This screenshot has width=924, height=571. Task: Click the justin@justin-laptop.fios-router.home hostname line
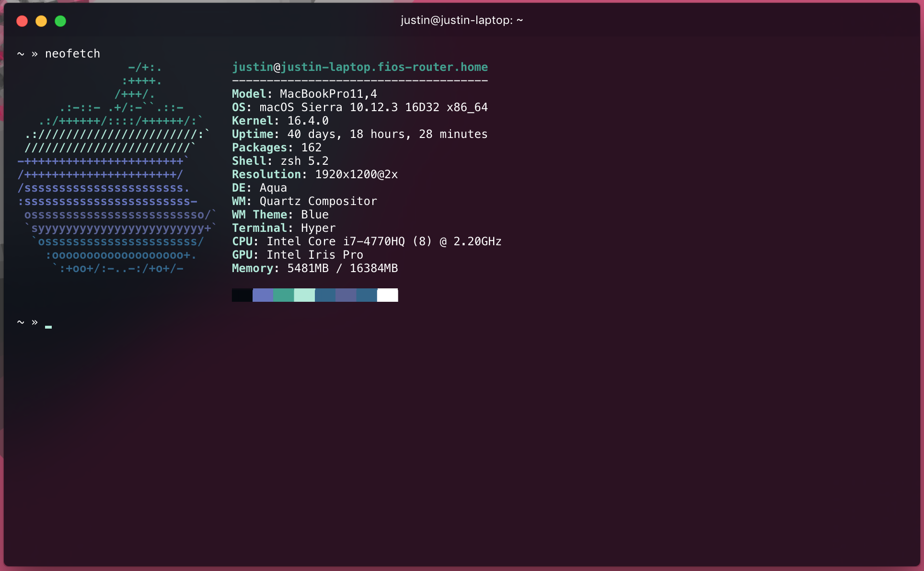click(x=359, y=67)
